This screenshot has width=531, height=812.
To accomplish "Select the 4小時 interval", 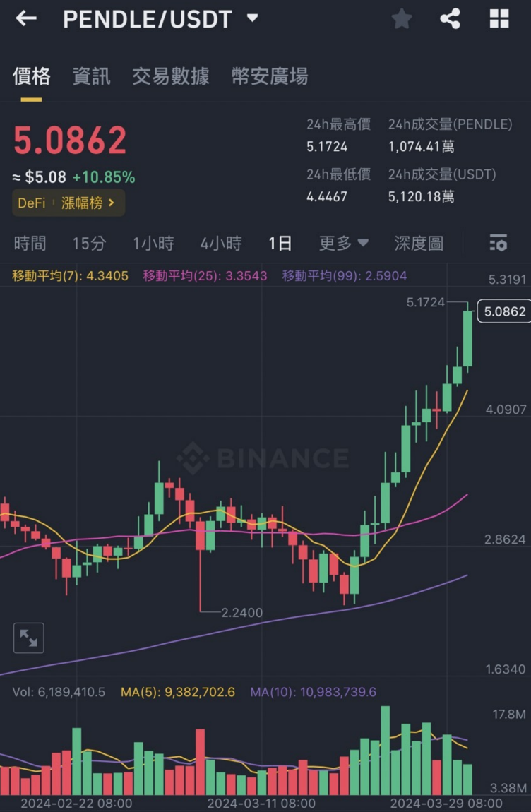I will pyautogui.click(x=220, y=244).
